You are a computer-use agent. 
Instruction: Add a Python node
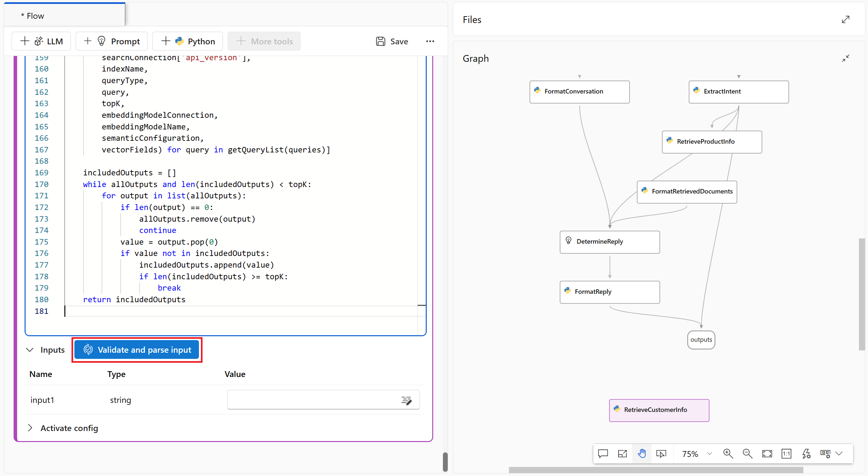pos(187,41)
